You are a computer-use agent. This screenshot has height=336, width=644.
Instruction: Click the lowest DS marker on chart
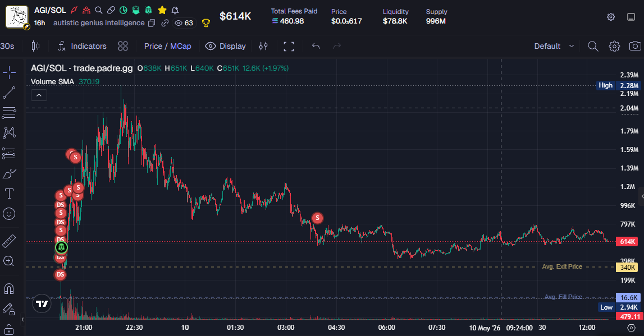click(61, 274)
